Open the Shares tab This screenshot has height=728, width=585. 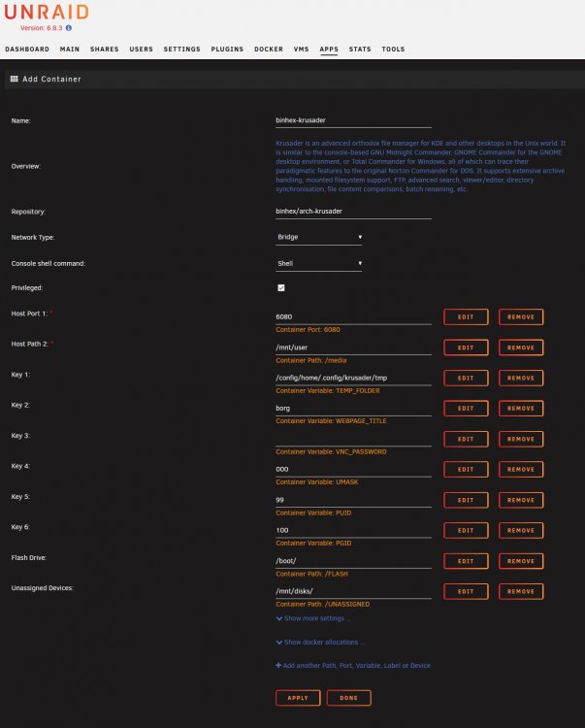[x=105, y=50]
